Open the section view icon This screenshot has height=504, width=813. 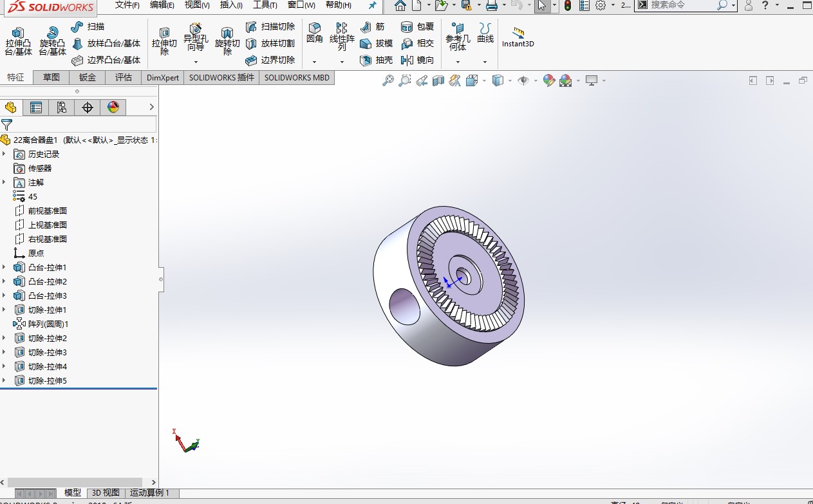point(438,80)
